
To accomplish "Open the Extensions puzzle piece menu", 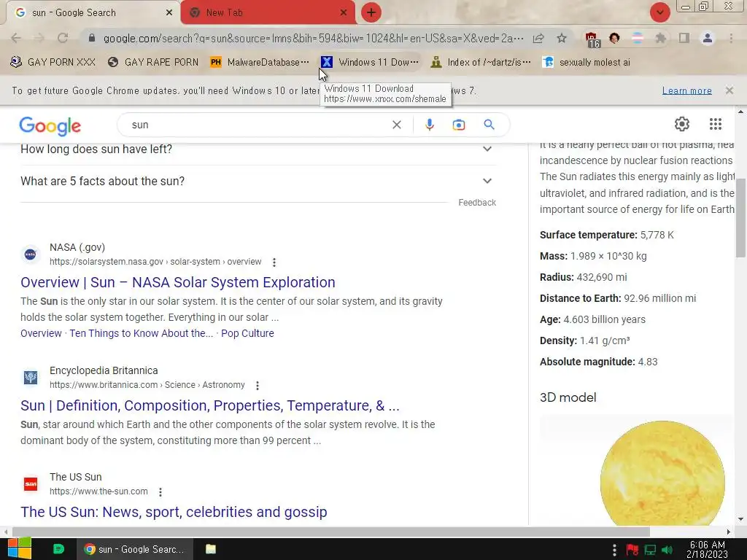I will [x=660, y=38].
